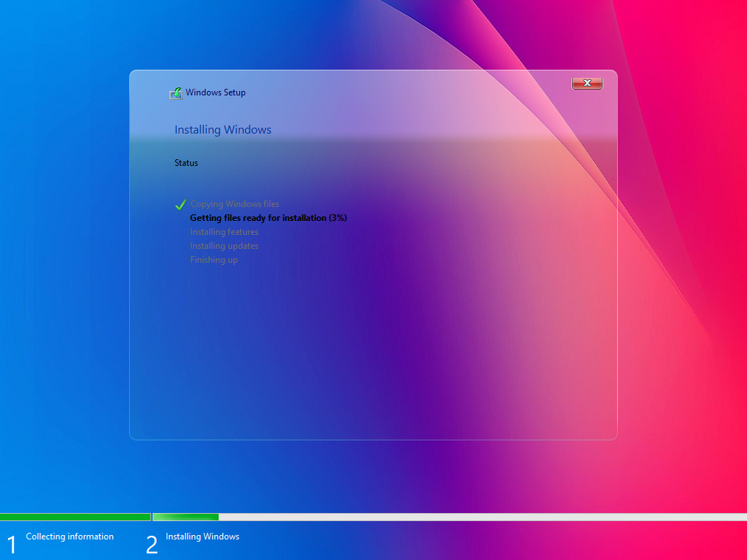Click the "Copying Windows files" status line

click(234, 204)
